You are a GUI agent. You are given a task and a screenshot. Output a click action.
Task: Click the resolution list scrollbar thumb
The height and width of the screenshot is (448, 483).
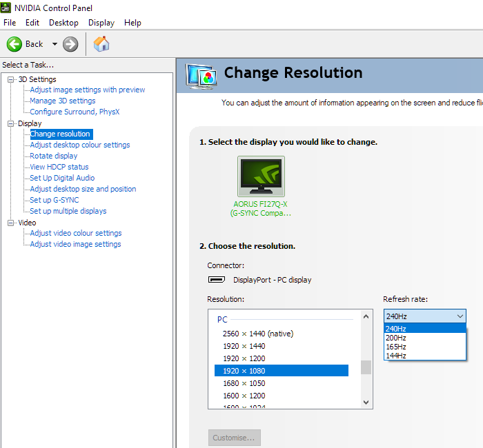[366, 367]
